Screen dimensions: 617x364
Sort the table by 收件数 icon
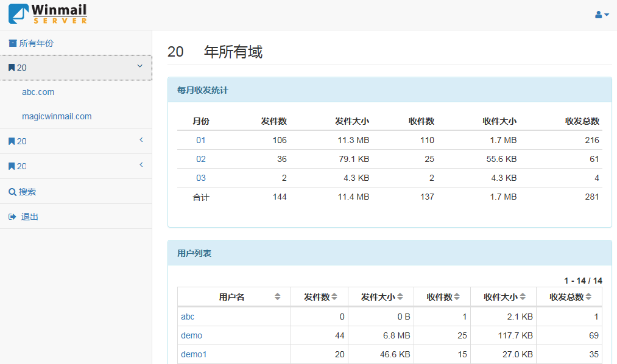click(457, 297)
